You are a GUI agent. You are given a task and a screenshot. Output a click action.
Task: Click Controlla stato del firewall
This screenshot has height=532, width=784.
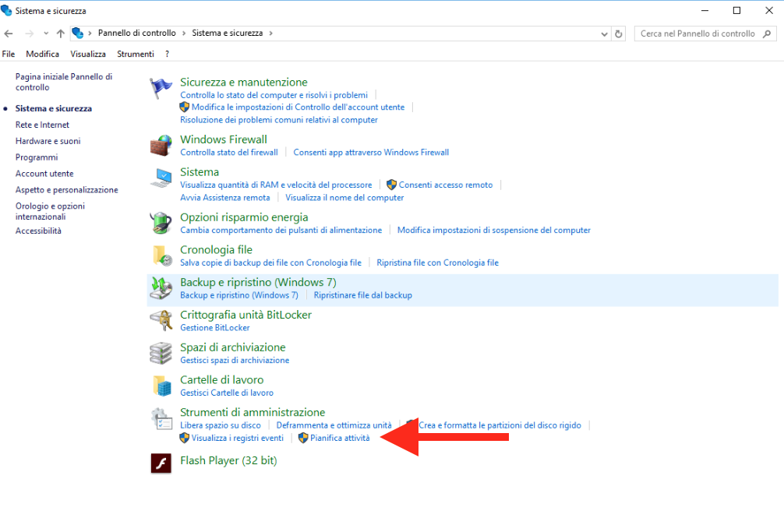click(x=229, y=153)
